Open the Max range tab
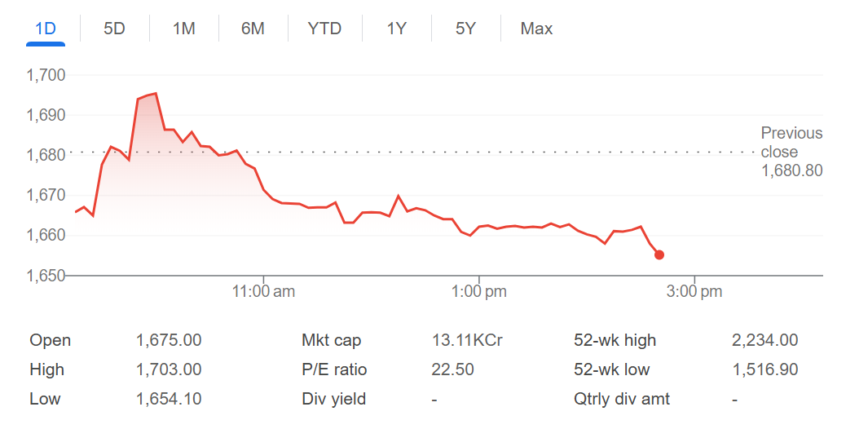868x429 pixels. (536, 29)
